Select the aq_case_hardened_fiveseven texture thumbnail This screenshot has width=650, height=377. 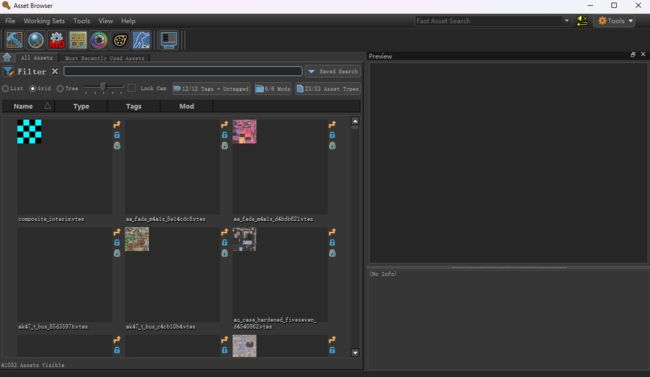(245, 239)
